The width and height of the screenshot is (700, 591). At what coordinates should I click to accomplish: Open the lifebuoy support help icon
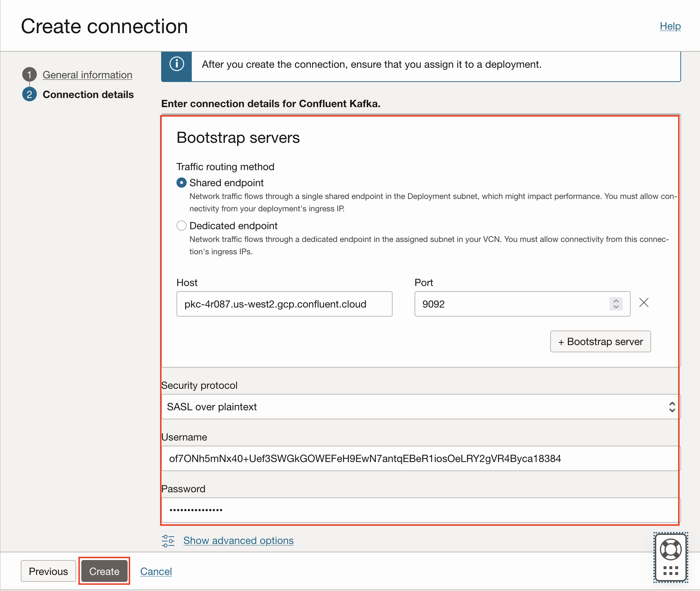pyautogui.click(x=670, y=549)
